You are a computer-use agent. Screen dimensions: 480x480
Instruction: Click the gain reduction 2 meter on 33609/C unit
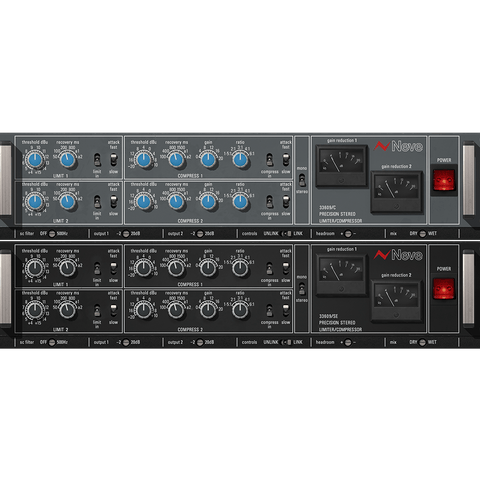pyautogui.click(x=396, y=192)
